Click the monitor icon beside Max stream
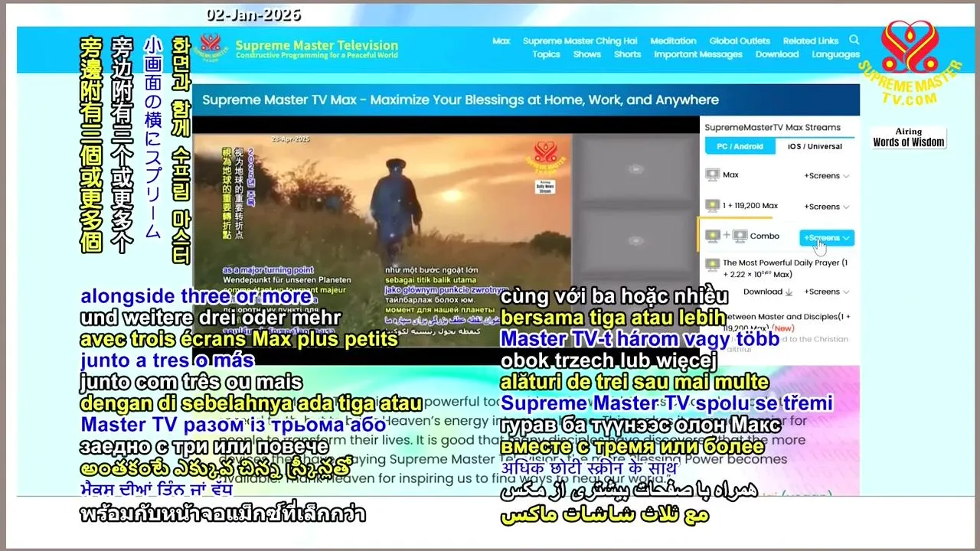The height and width of the screenshot is (551, 980). [x=712, y=175]
